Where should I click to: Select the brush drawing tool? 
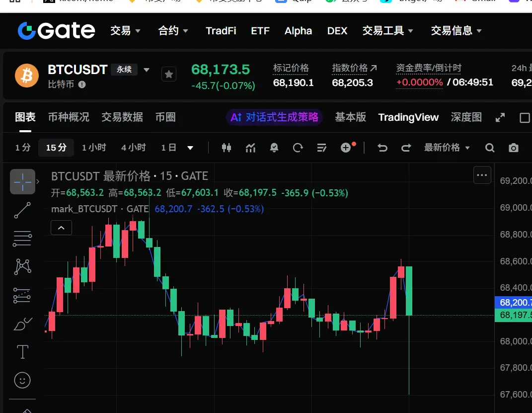[22, 324]
